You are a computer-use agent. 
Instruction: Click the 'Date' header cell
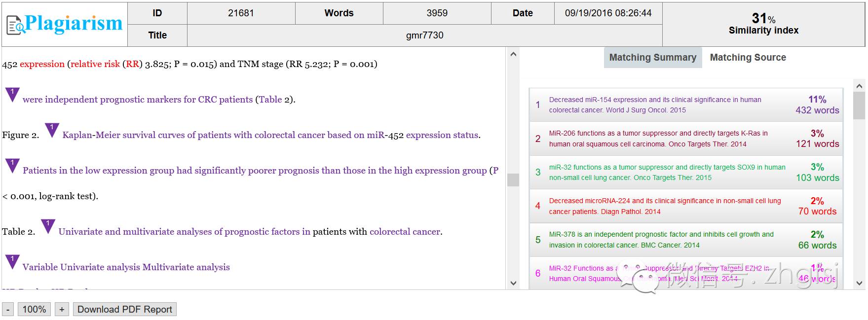point(523,13)
